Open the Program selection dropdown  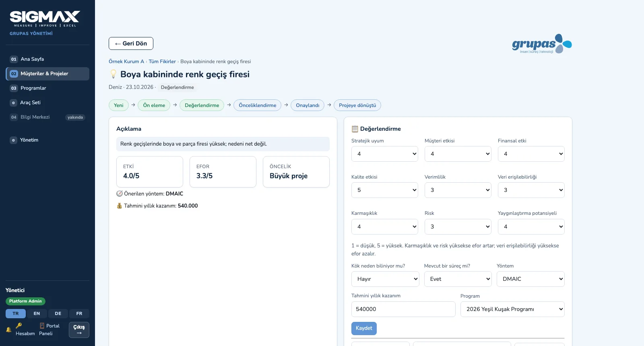(512, 309)
